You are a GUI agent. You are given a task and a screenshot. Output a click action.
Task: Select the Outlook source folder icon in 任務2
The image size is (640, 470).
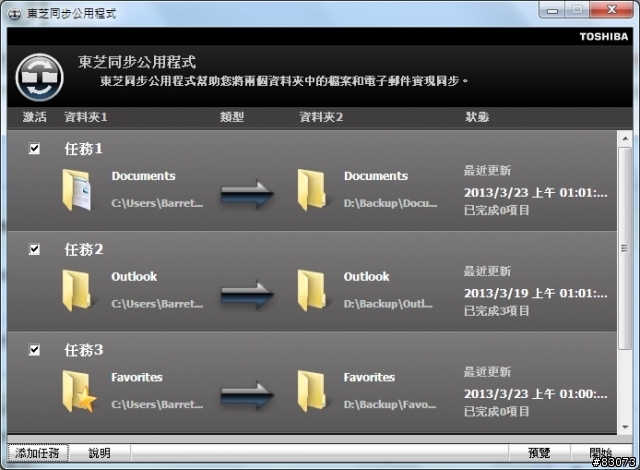(77, 290)
